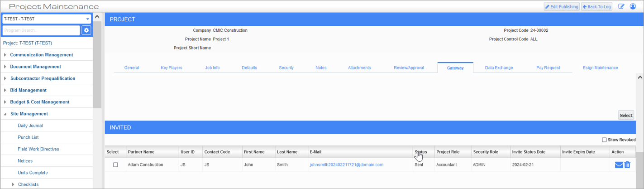Click Back To Log button

(x=596, y=6)
